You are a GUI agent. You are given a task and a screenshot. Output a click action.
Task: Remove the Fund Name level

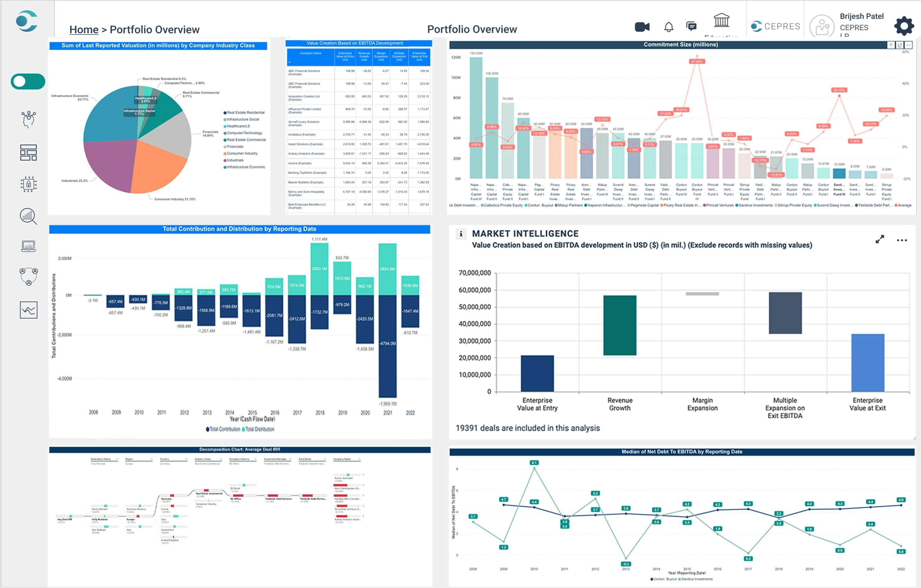[x=325, y=459]
